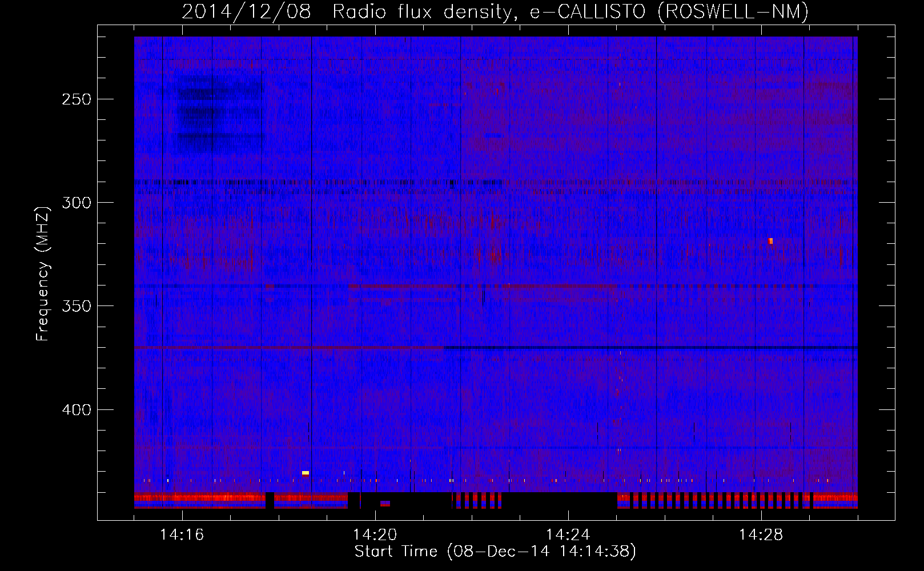Click the 14:24 time tick label
Image resolution: width=924 pixels, height=571 pixels.
(x=568, y=535)
